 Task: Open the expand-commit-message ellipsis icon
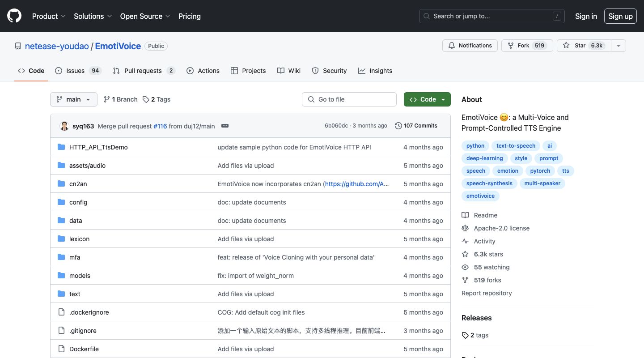point(225,126)
